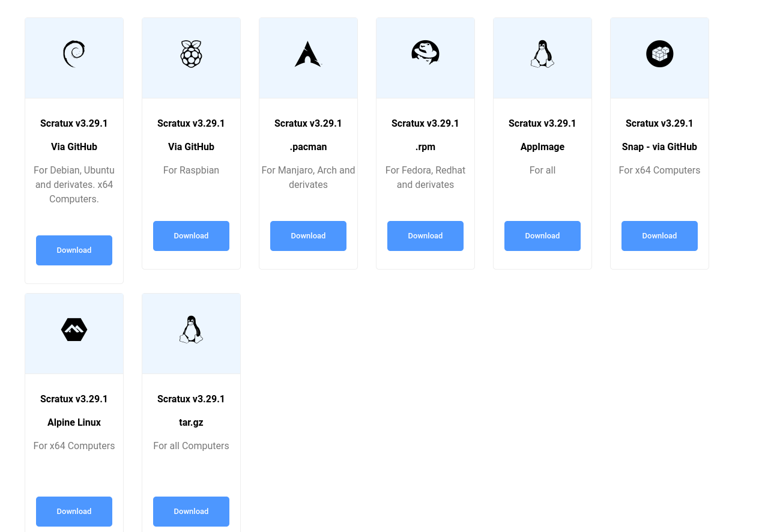Screen dimensions: 759x532
Task: Click the "Alpine Linux" heading
Action: coord(74,422)
